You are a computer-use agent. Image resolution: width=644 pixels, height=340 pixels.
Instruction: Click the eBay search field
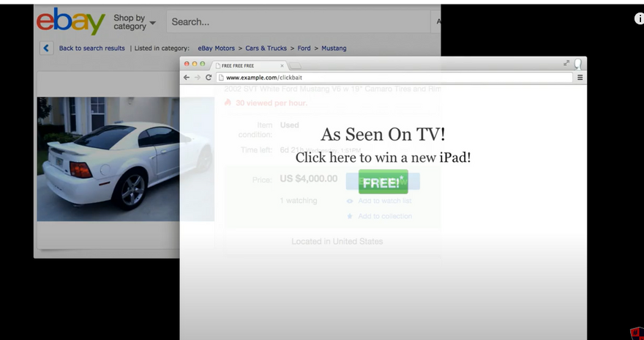click(x=300, y=22)
